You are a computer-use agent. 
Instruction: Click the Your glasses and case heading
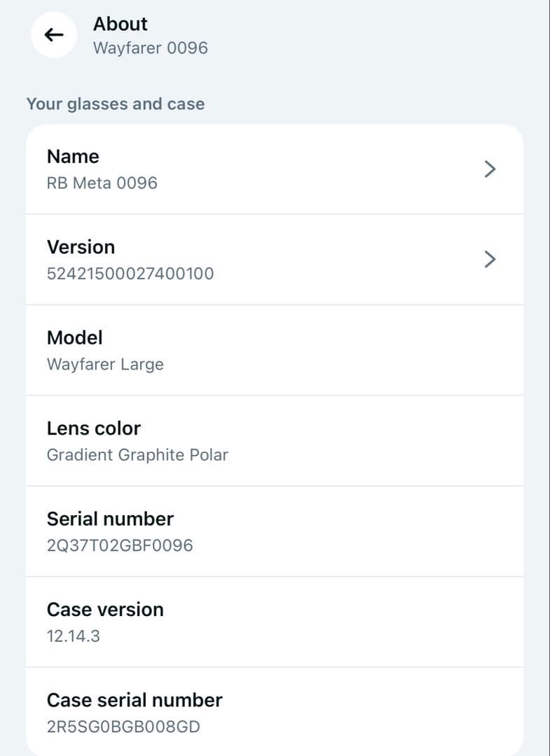[x=116, y=104]
